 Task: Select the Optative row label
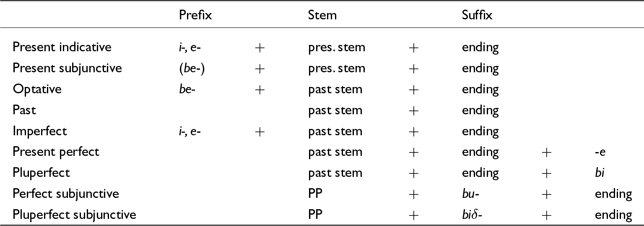[37, 89]
